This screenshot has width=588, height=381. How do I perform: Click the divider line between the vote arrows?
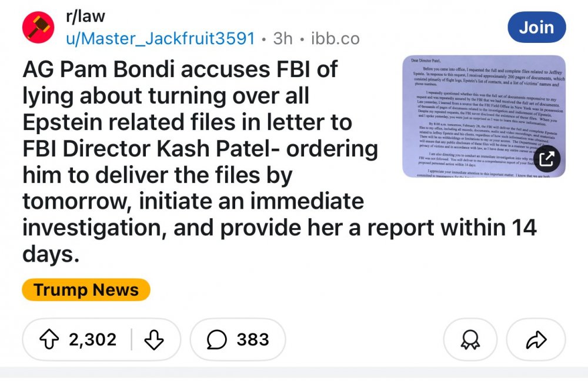click(x=132, y=340)
